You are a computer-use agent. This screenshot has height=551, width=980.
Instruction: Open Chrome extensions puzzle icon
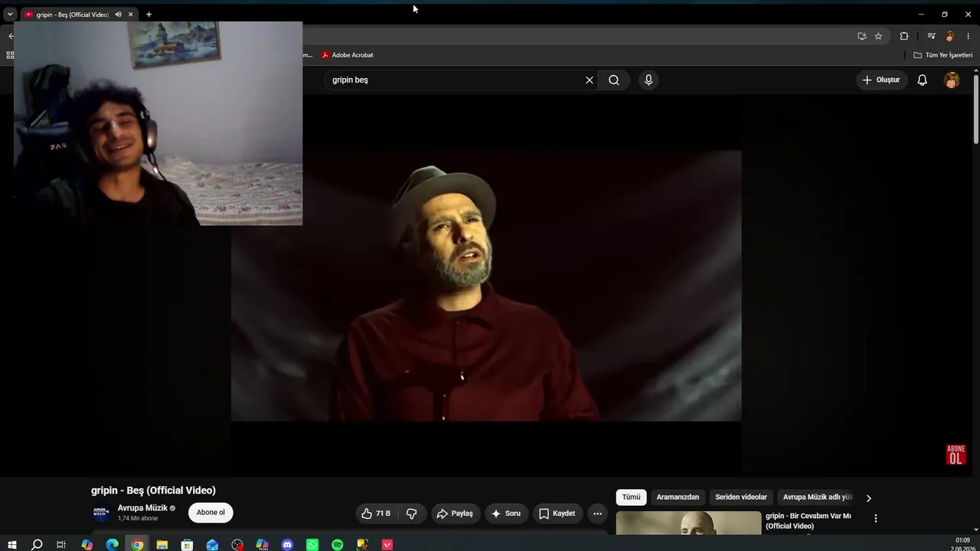904,36
